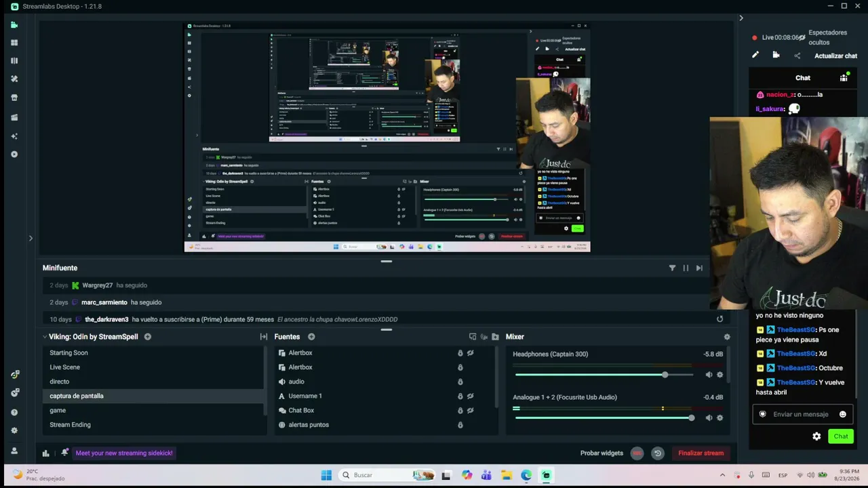The image size is (868, 488).
Task: Toggle lock on the audio source
Action: coord(460,382)
